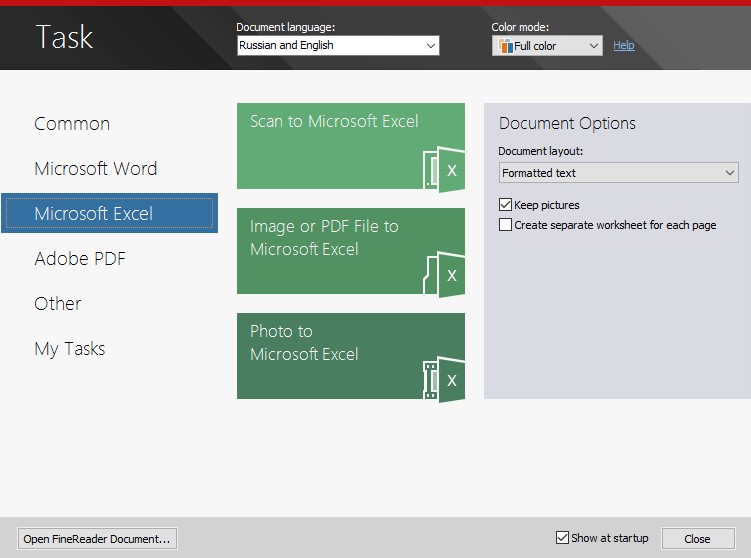Click the Excel icon on Photo to Microsoft Excel
Image resolution: width=751 pixels, height=558 pixels.
pos(444,379)
